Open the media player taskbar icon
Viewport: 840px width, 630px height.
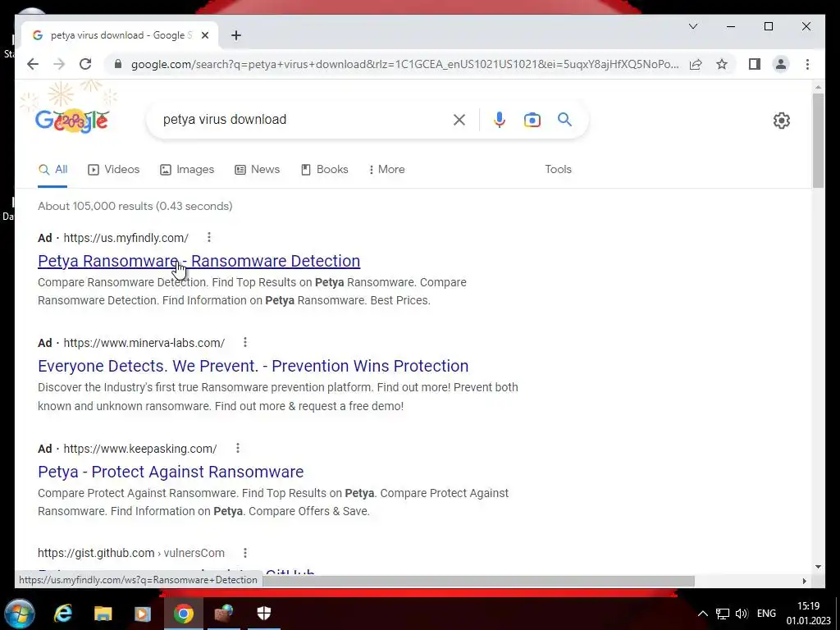point(143,614)
